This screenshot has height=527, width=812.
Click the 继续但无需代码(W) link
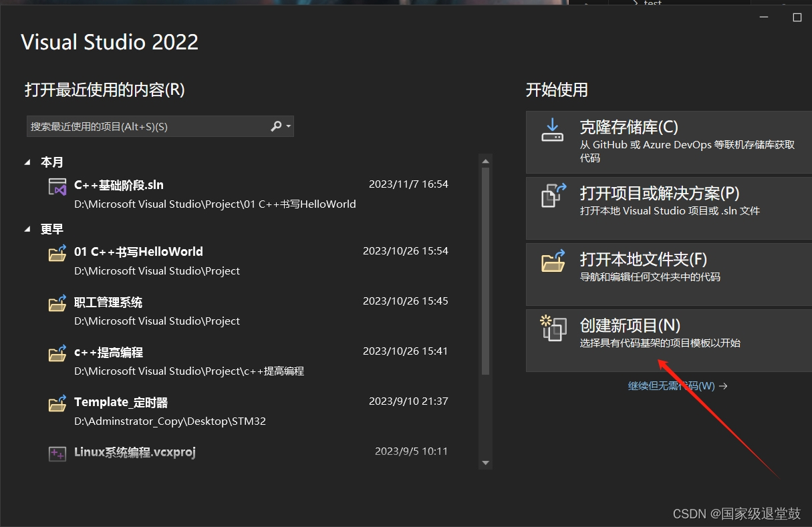(x=677, y=386)
